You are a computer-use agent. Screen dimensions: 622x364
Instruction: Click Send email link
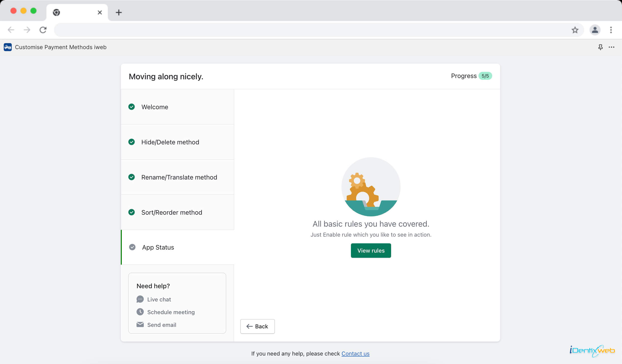tap(162, 325)
